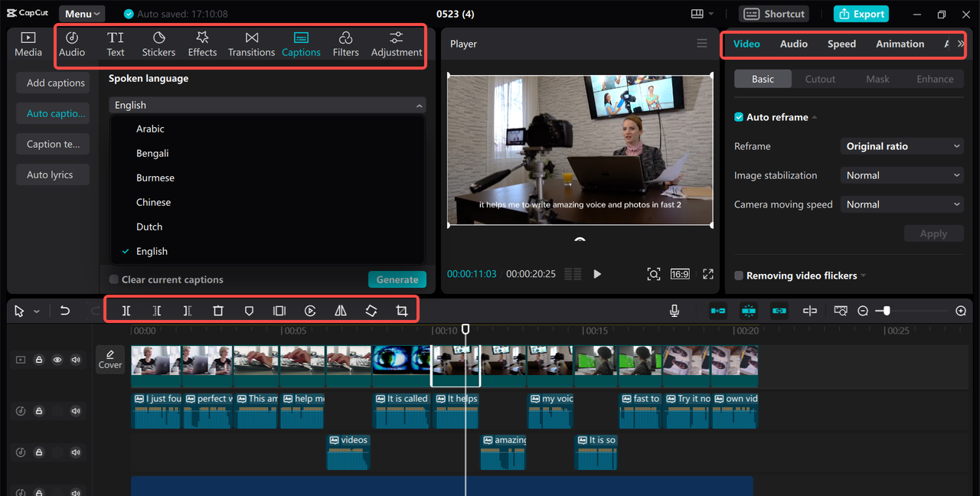
Task: Switch to the inspector Audio tab
Action: (x=794, y=44)
